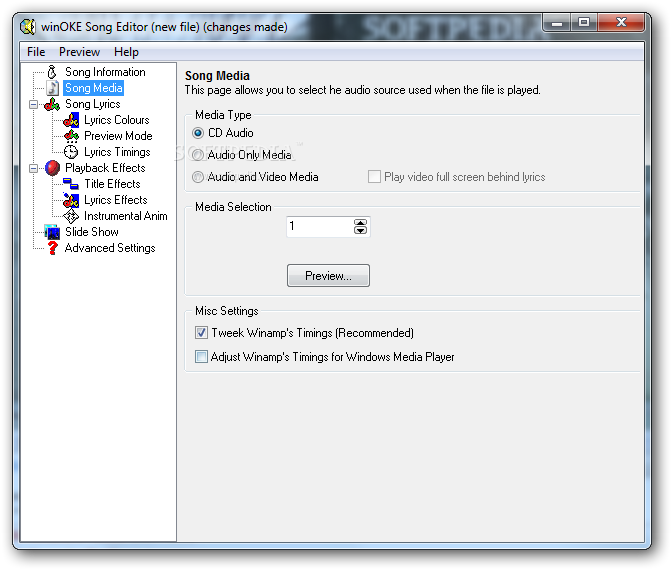Select the Song Lyrics tree item
The width and height of the screenshot is (672, 570).
[93, 104]
